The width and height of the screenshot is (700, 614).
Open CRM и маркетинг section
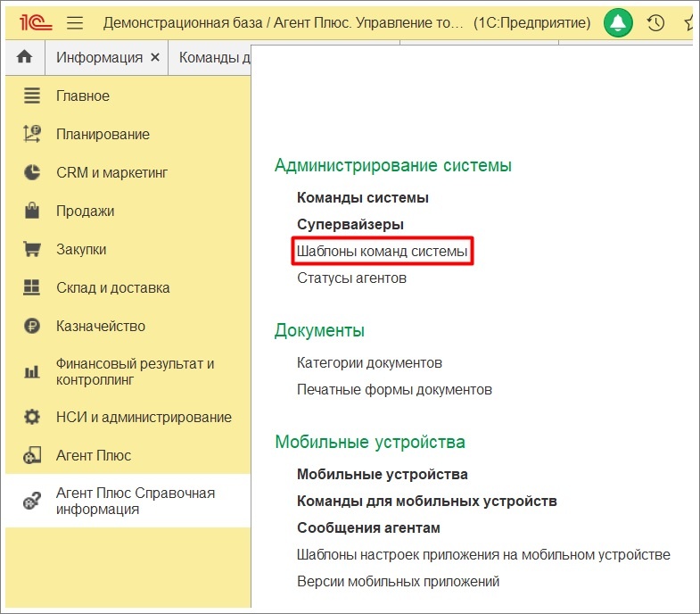point(128,172)
